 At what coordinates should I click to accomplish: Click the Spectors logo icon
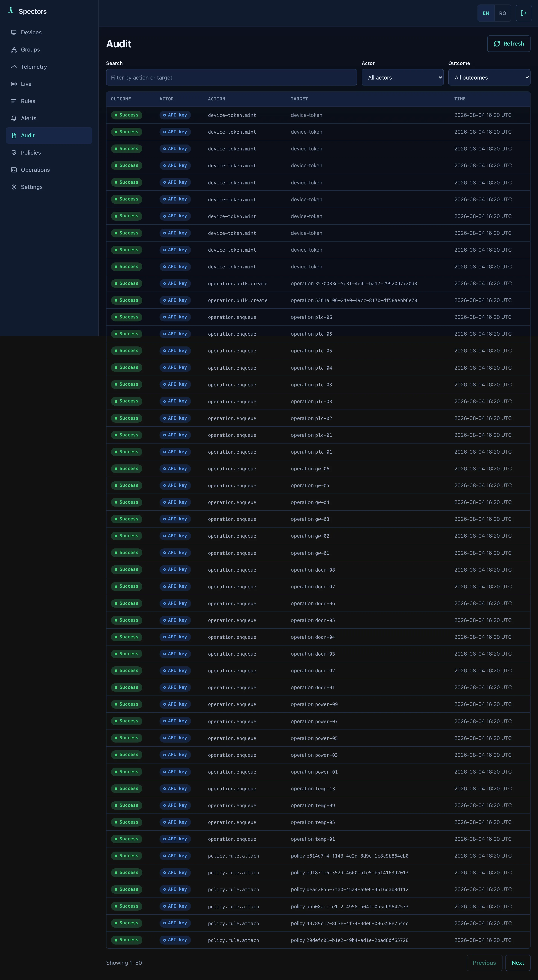[x=11, y=11]
